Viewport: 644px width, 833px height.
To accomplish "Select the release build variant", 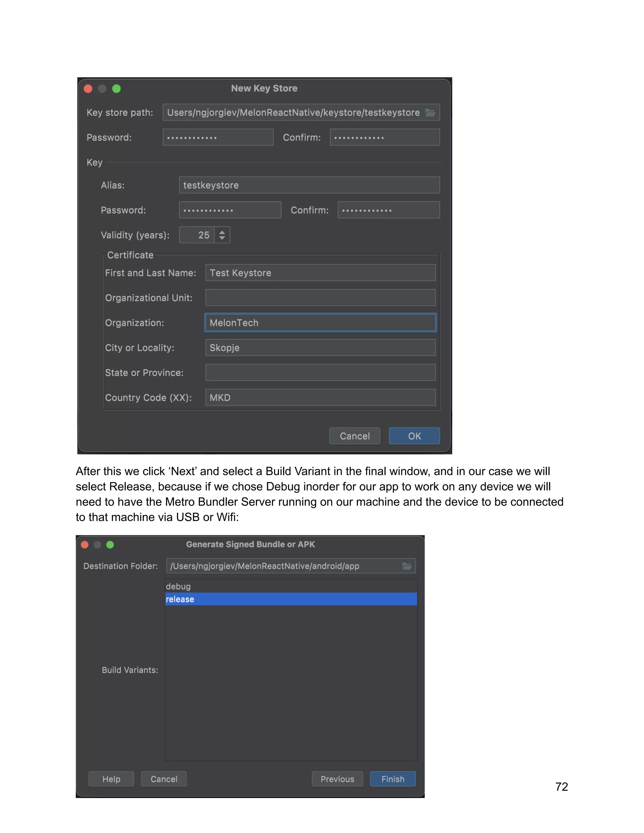I will click(291, 599).
